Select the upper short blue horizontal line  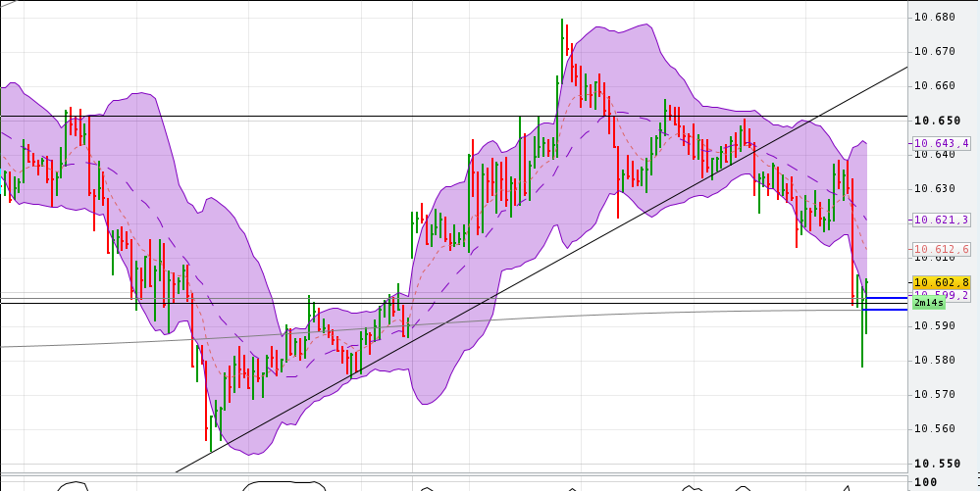pos(885,298)
